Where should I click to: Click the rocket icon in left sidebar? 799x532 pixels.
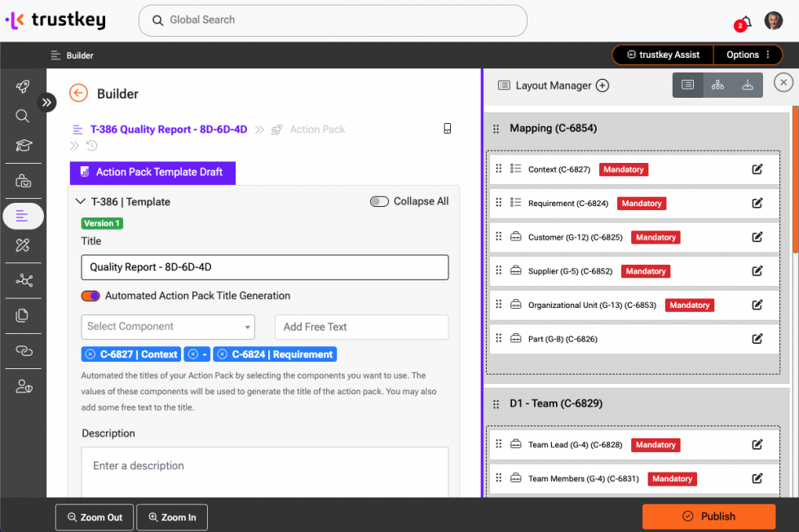pyautogui.click(x=23, y=86)
